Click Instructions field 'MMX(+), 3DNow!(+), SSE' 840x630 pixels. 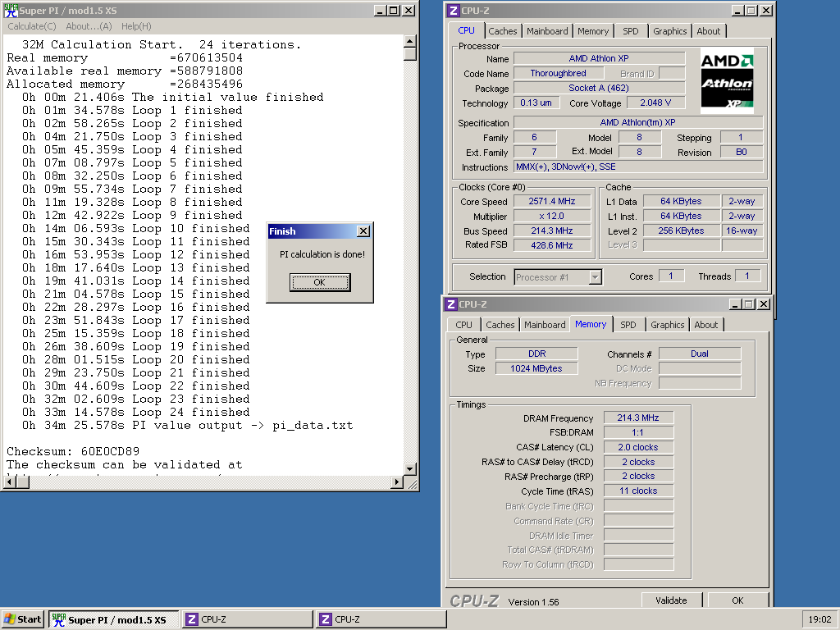point(638,167)
